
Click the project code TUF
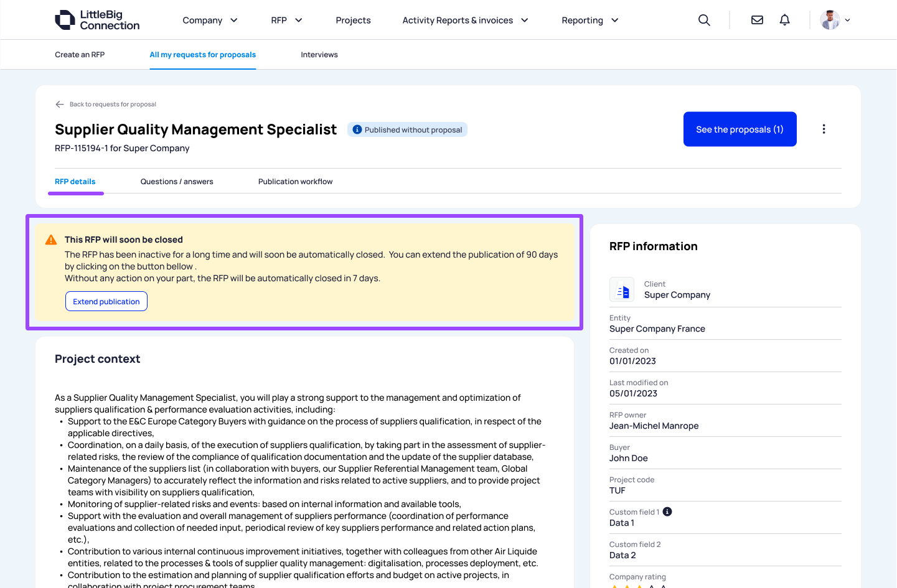(618, 490)
